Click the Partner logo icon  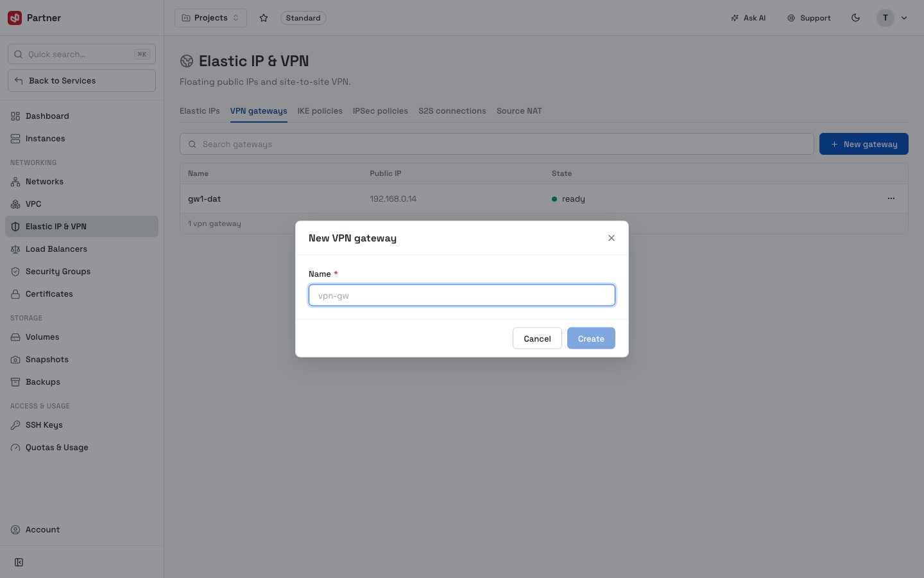coord(15,18)
